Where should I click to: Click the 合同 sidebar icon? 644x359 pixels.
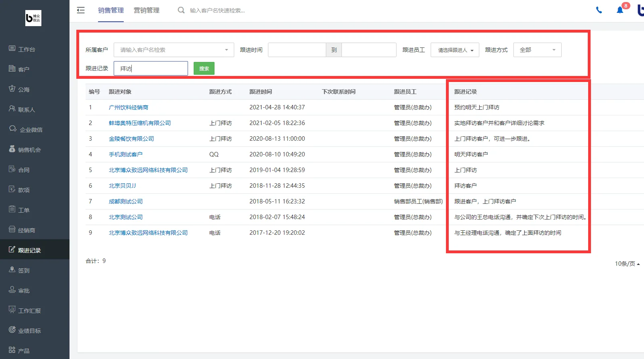pos(12,169)
